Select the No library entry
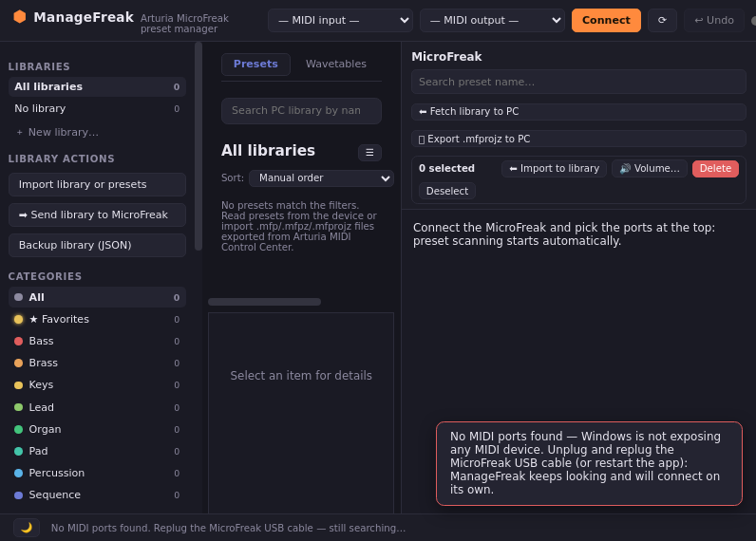This screenshot has height=541, width=756. 97,109
